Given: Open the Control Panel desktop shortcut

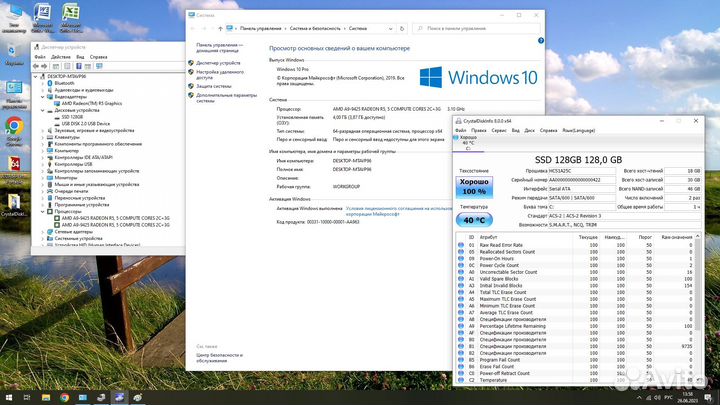Looking at the screenshot, I should (x=14, y=95).
